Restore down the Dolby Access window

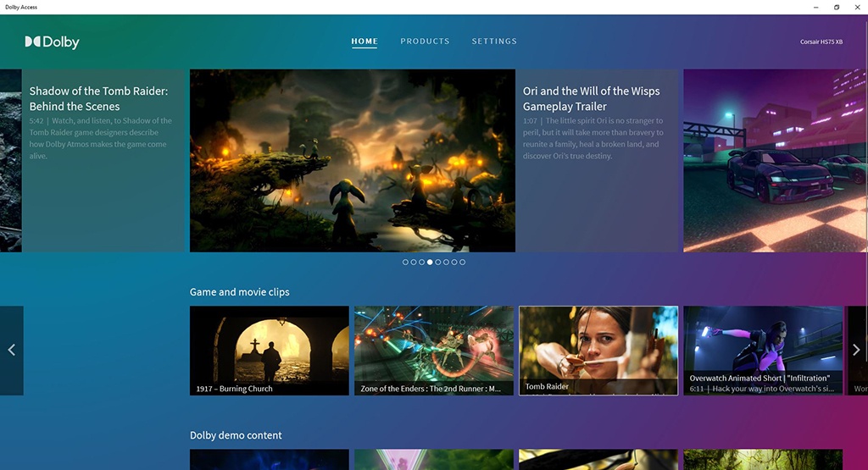[x=837, y=7]
